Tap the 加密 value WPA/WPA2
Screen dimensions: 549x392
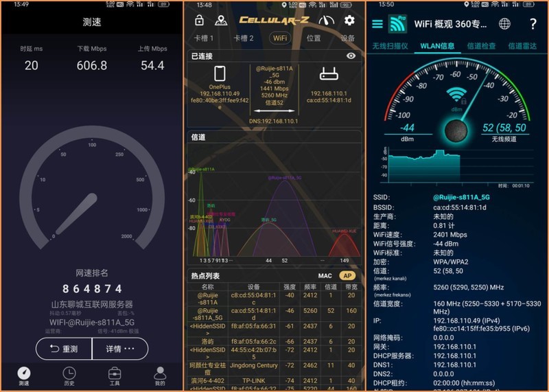tap(450, 262)
